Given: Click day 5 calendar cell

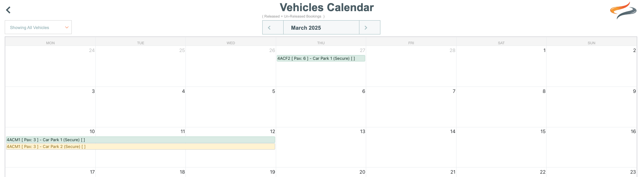Looking at the screenshot, I should 231,107.
